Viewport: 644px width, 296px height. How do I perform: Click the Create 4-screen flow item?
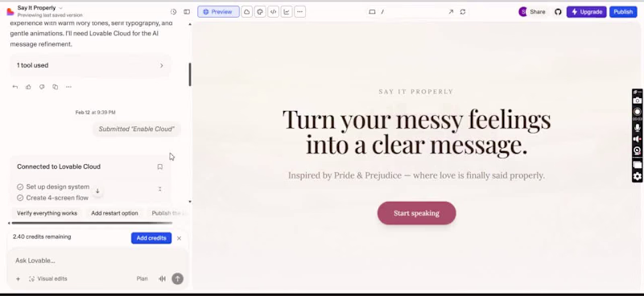[53, 198]
